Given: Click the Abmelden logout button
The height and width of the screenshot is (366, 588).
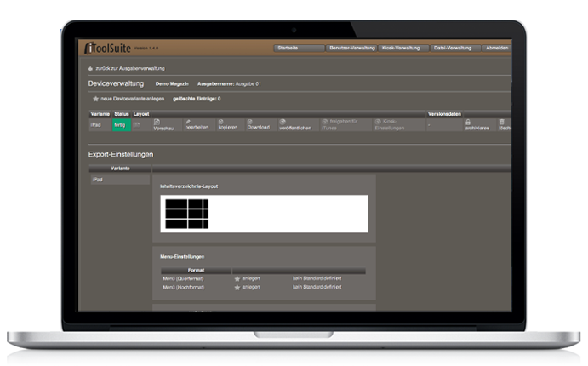Looking at the screenshot, I should [497, 48].
